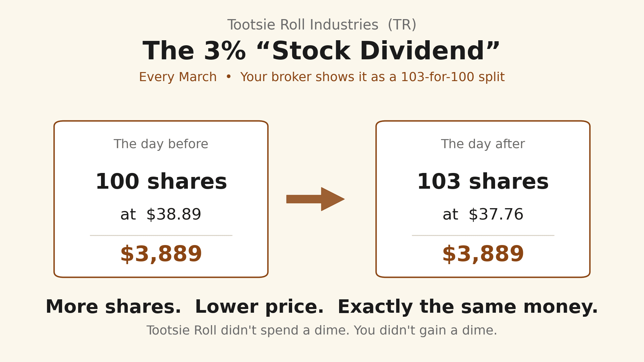The height and width of the screenshot is (362, 644).
Task: Click 'The day after' card label
Action: tap(483, 144)
